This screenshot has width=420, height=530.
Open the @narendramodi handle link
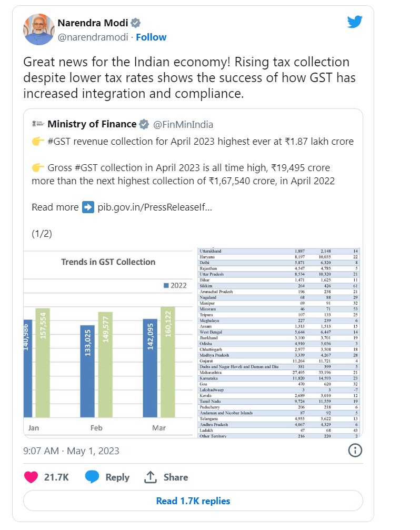click(93, 37)
